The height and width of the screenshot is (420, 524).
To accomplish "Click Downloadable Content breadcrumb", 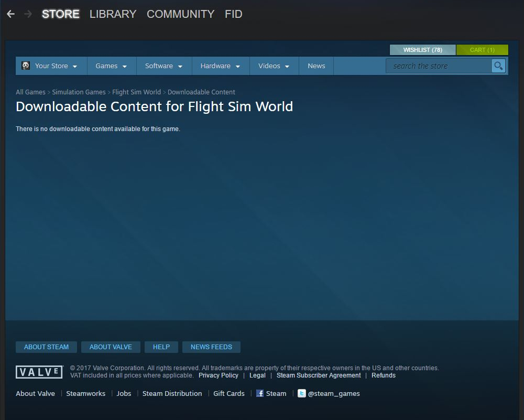I will coord(201,92).
